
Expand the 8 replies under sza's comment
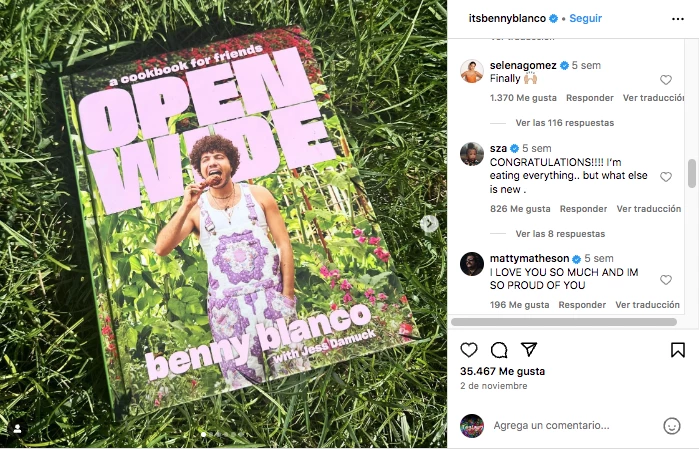point(560,233)
